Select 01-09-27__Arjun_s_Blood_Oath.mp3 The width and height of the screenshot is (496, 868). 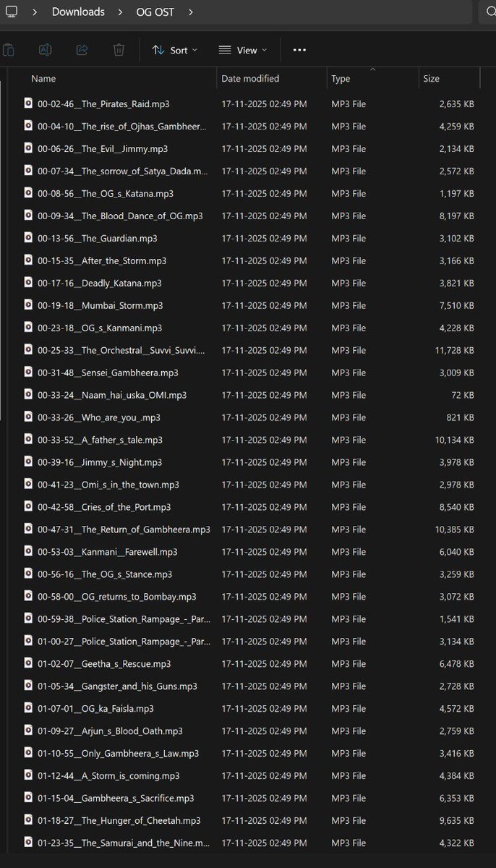tap(110, 731)
